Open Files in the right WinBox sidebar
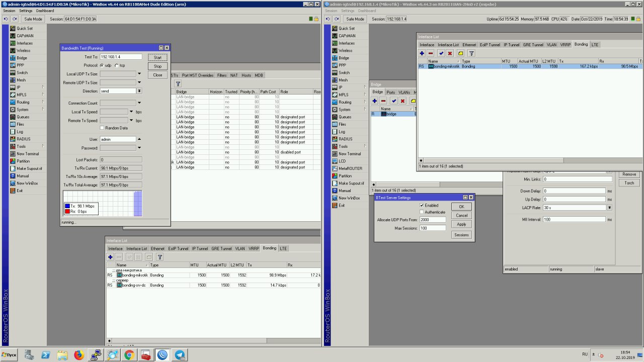This screenshot has width=644, height=362. 342,124
